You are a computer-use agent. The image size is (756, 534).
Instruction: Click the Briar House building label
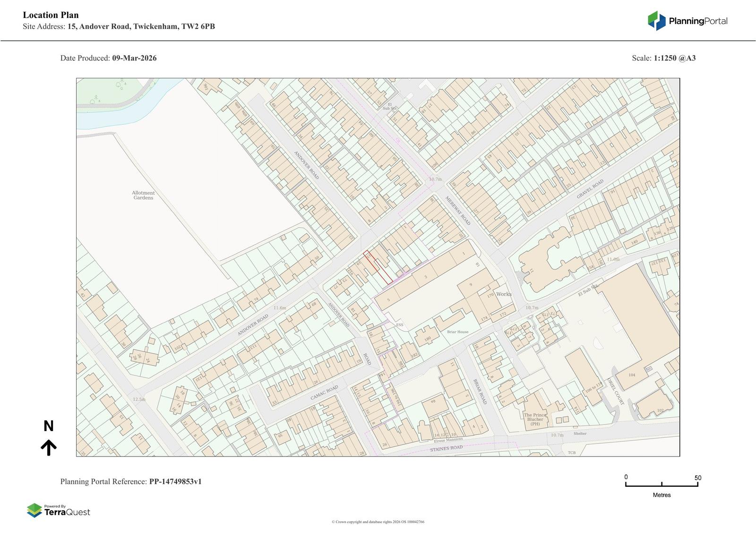458,332
